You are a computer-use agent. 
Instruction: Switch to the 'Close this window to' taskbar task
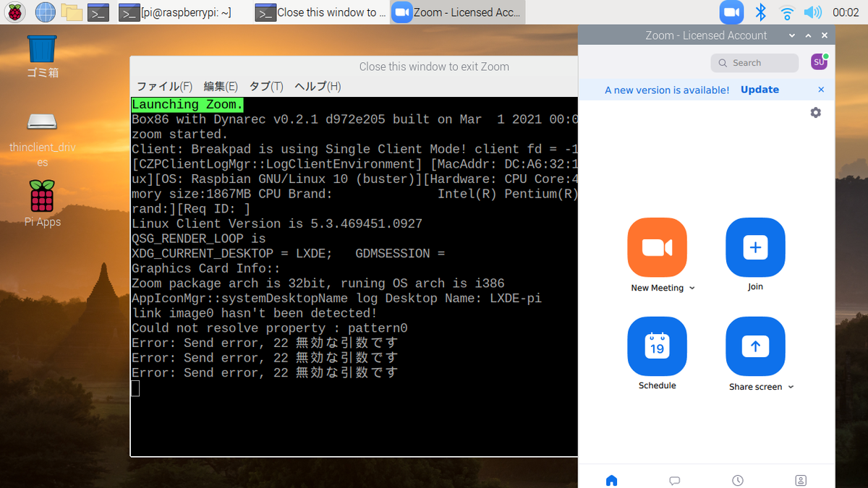pyautogui.click(x=321, y=12)
